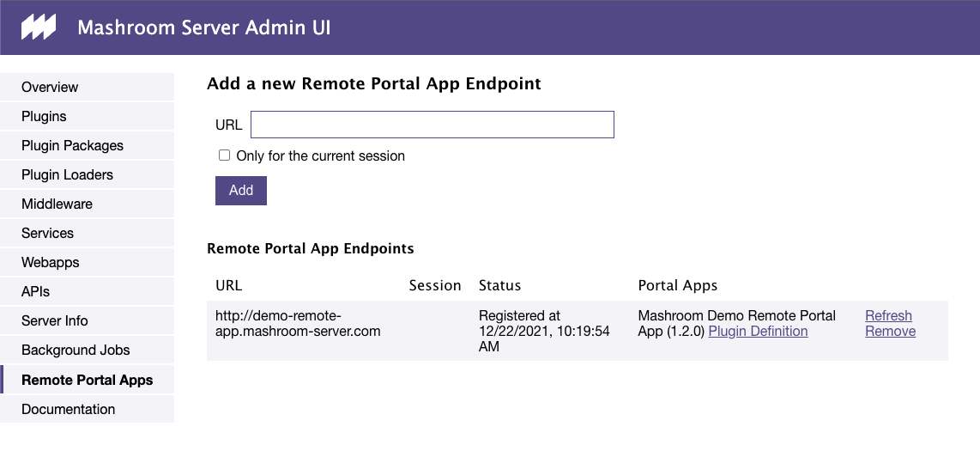980x451 pixels.
Task: Click the Registered at 12/22/2021 status cell
Action: 544,331
